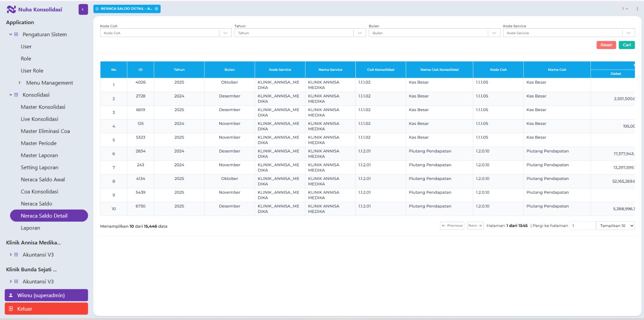Navigate to Neraca Saldo Awal
This screenshot has height=320, width=644.
click(x=43, y=179)
